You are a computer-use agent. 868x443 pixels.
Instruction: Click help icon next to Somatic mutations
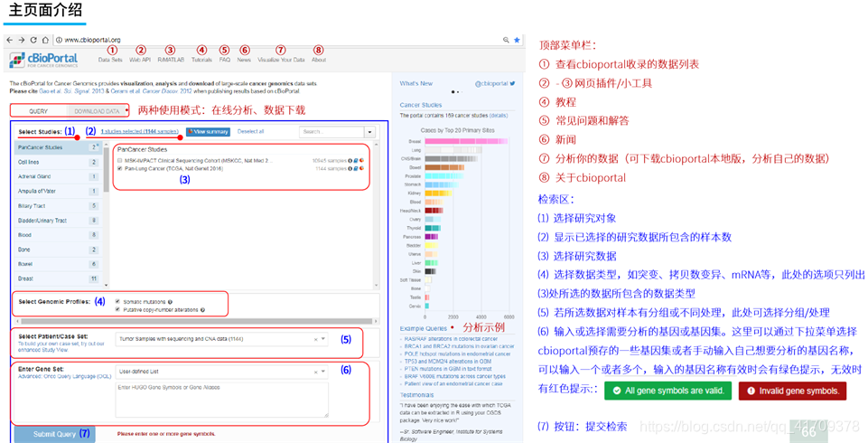pos(170,302)
